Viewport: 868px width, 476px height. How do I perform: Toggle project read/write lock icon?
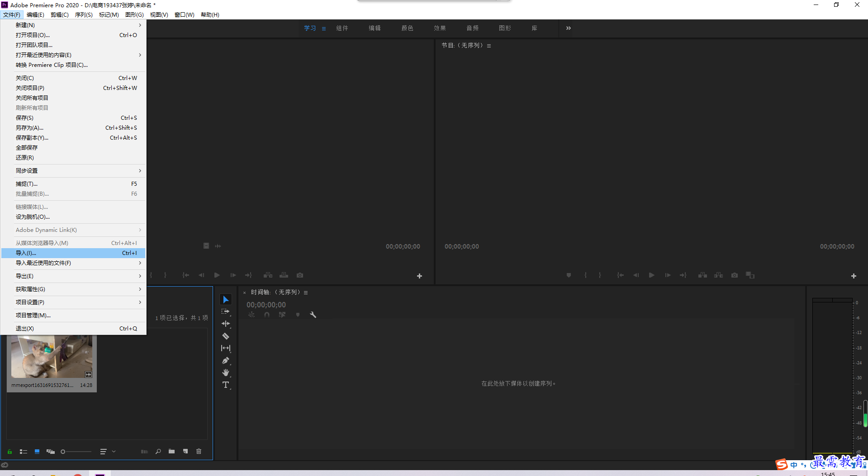tap(9, 451)
